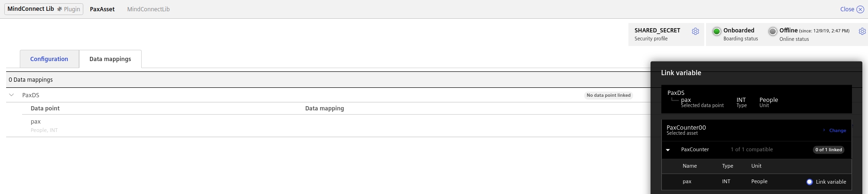Click the circled X close icon
This screenshot has height=194, width=868.
point(860,9)
